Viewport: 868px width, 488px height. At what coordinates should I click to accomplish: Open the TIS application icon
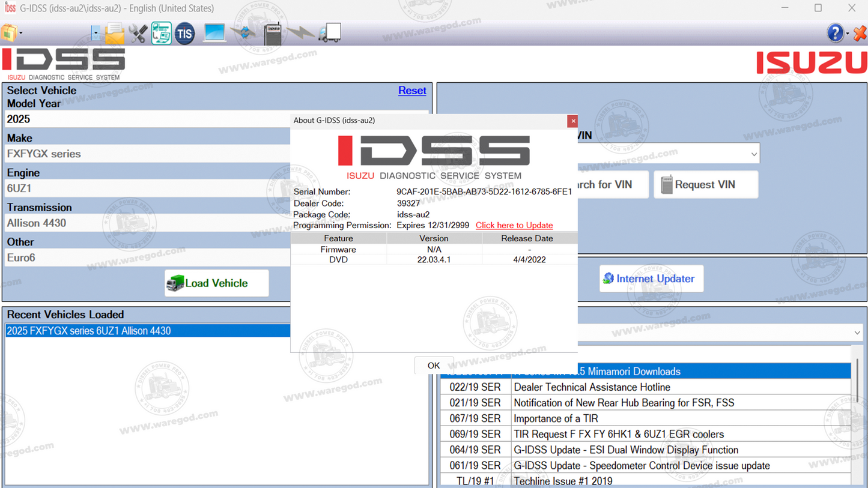184,33
